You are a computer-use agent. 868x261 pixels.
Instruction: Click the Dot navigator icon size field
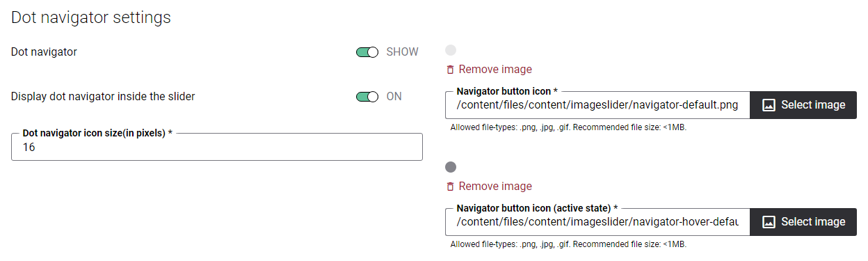217,147
